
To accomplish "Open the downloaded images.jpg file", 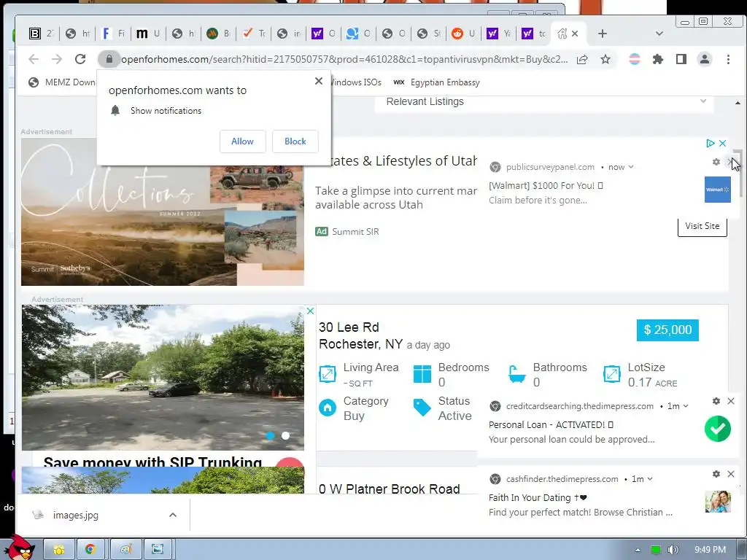I will click(76, 516).
